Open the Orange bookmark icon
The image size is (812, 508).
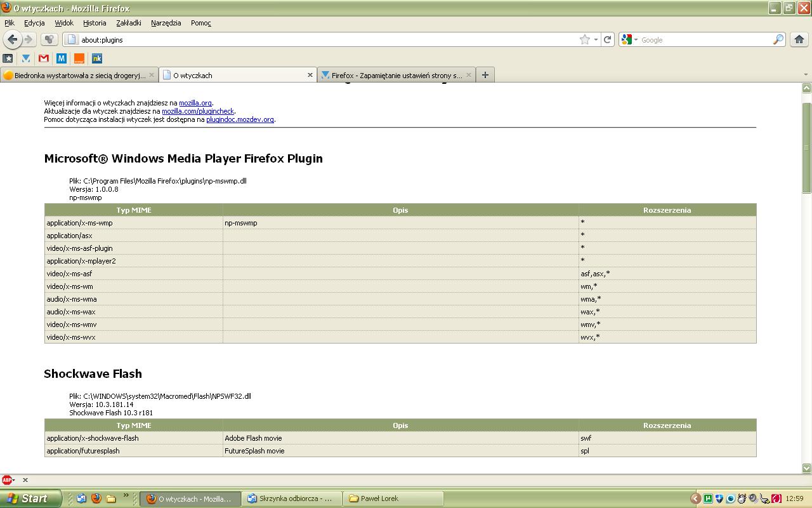pos(79,58)
